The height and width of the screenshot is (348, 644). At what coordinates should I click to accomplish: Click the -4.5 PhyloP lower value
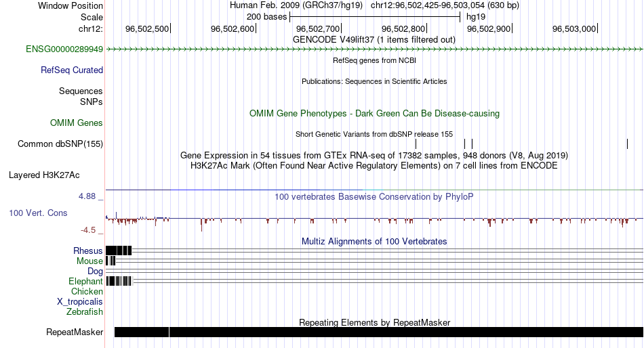coord(88,230)
